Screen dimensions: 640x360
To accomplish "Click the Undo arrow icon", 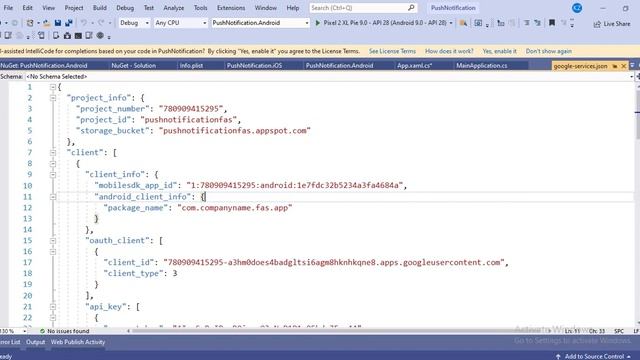I will (84, 23).
